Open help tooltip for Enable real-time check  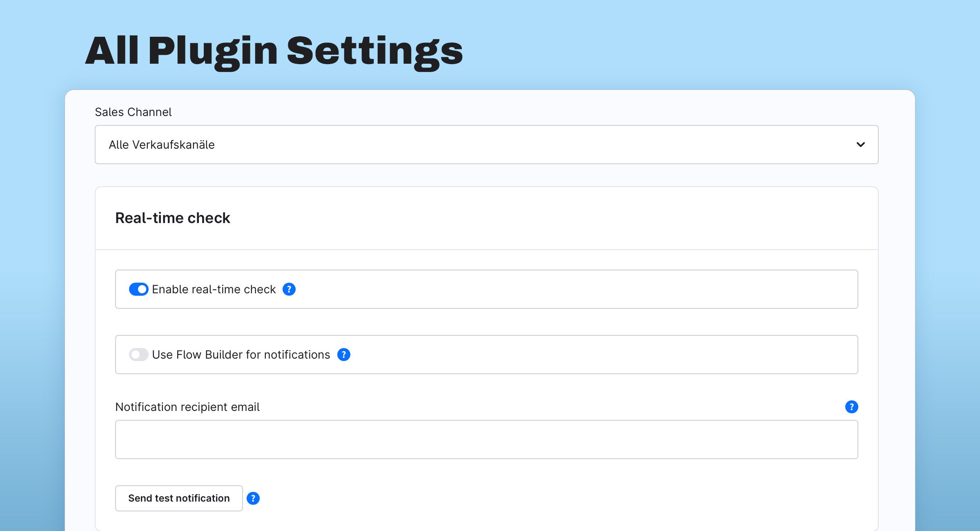[289, 289]
